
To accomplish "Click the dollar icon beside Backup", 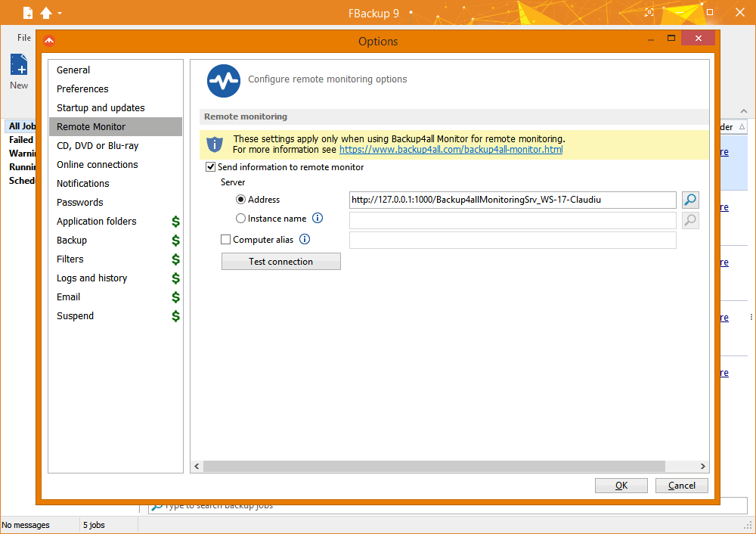I will click(176, 241).
